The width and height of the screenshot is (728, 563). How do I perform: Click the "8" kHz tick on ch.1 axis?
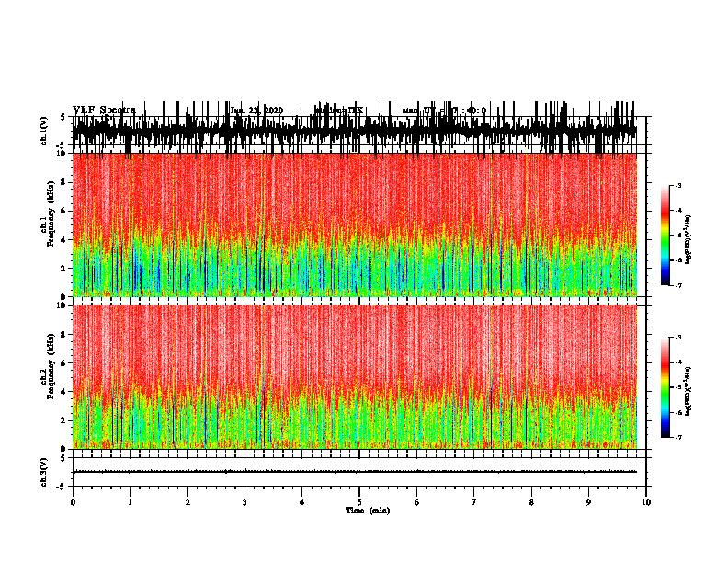(63, 182)
